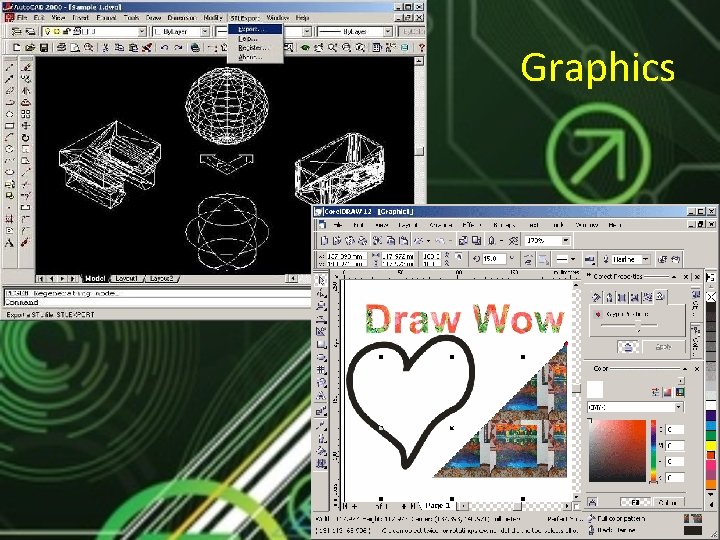Viewport: 720px width, 540px height.
Task: Toggle automatic color apply lock in Color docker
Action: pyautogui.click(x=592, y=502)
